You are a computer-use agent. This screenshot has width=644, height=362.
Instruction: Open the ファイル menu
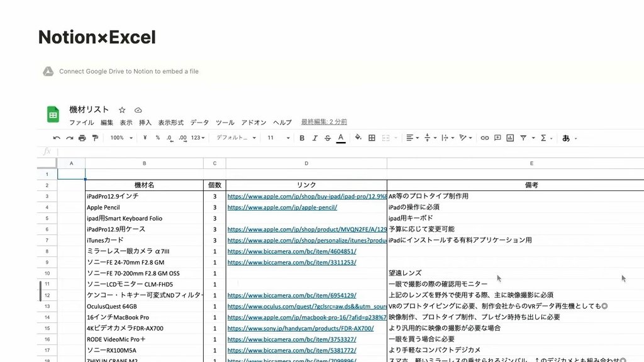click(81, 123)
